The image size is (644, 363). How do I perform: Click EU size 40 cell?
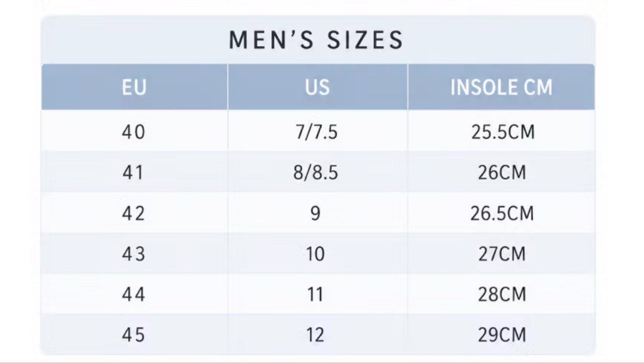click(x=134, y=132)
